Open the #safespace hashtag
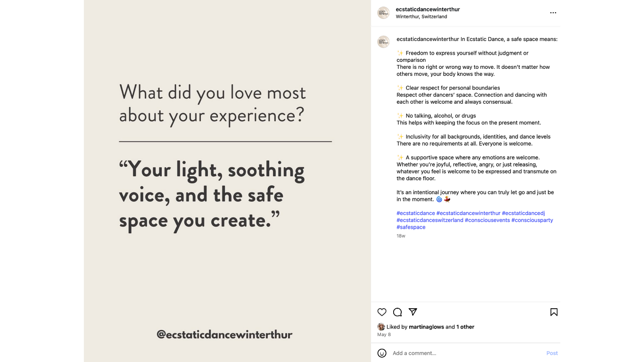644x362 pixels. coord(411,227)
